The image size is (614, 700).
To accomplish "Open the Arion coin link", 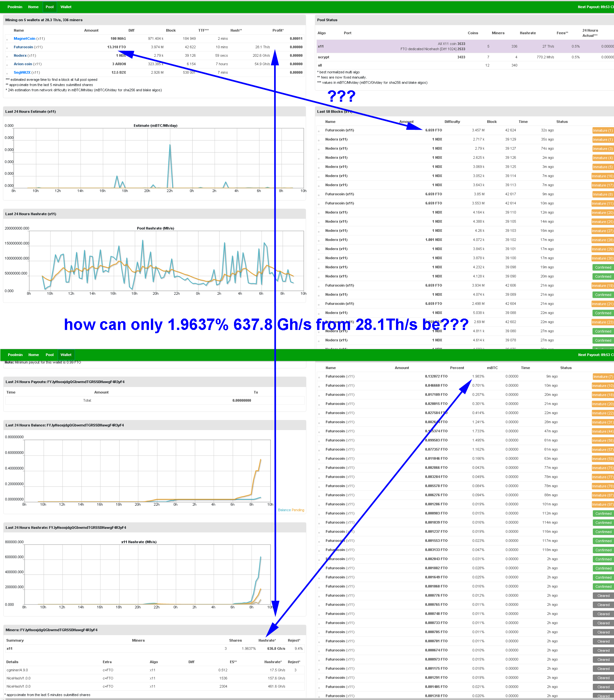I will (x=22, y=64).
